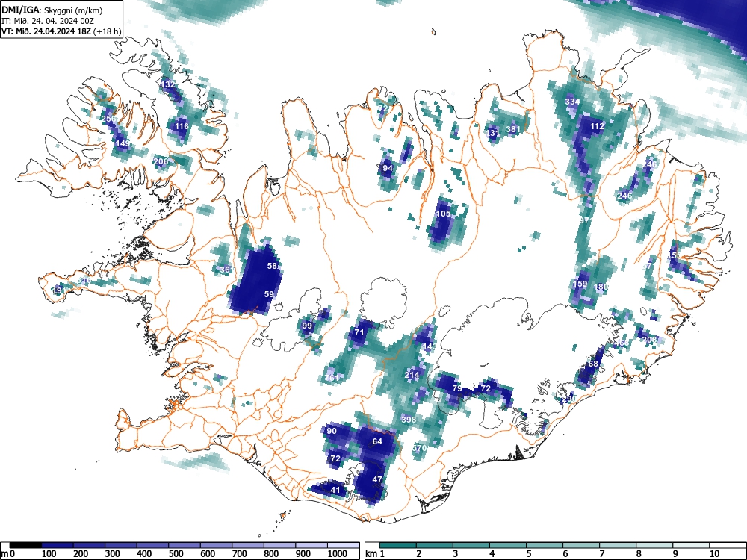
Task: Click the DMI/IGA Skyggni (m/km) title text
Action: pos(52,10)
